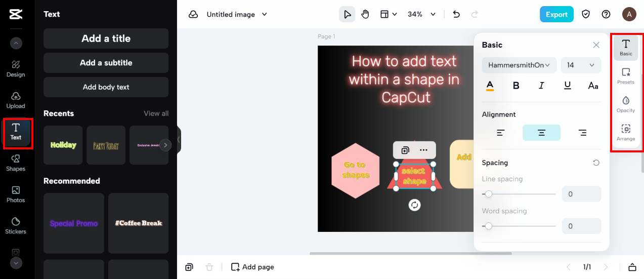Select the hand pan tool
Viewport: 644px width, 279px height.
click(x=365, y=15)
